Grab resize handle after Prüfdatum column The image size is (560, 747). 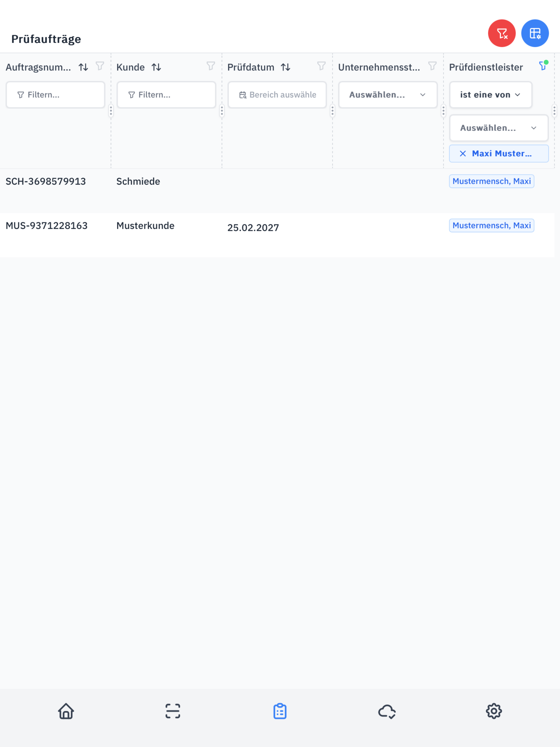[x=332, y=111]
